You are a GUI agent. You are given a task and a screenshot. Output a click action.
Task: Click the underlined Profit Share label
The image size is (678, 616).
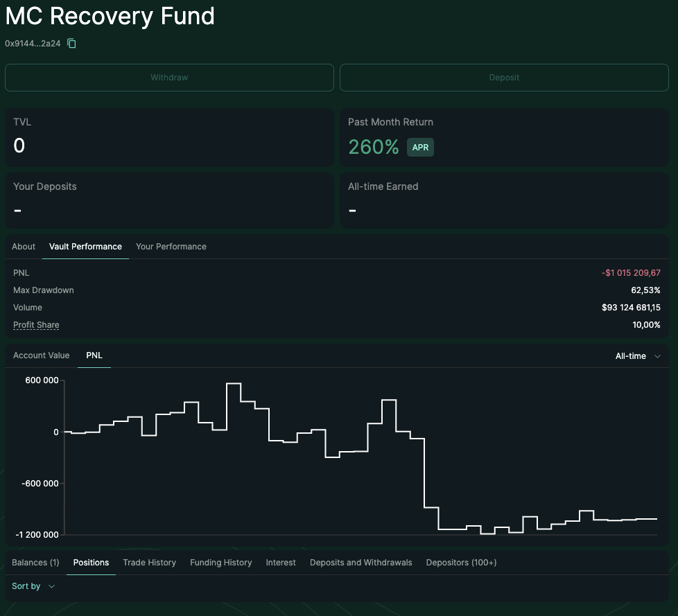coord(36,325)
